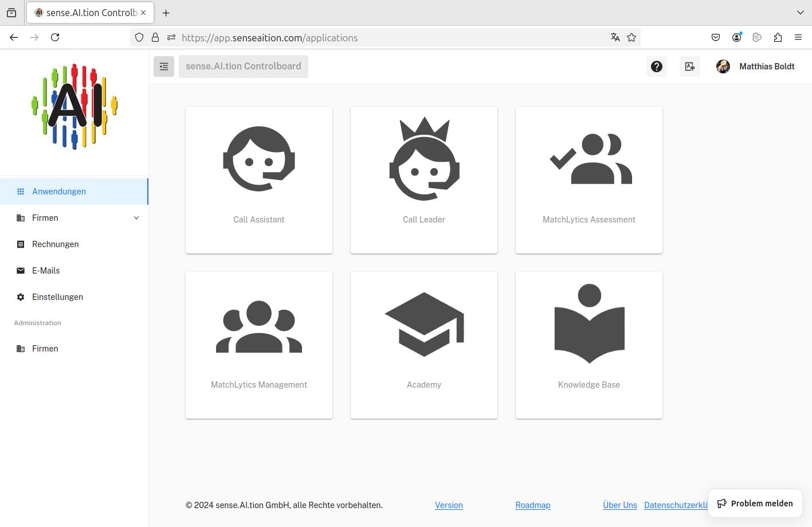Click the grid icon beside Anwendungen

[21, 192]
